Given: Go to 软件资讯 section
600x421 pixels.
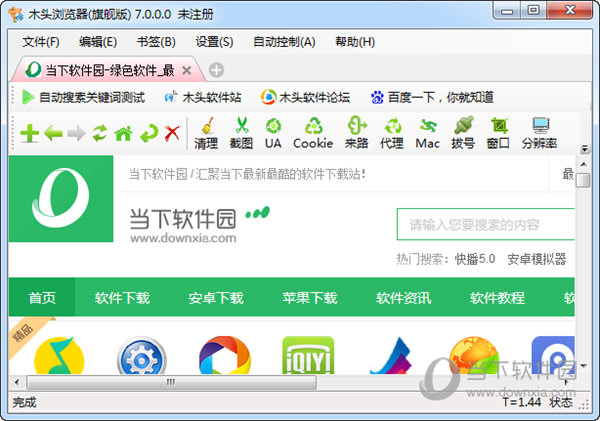Looking at the screenshot, I should tap(403, 297).
